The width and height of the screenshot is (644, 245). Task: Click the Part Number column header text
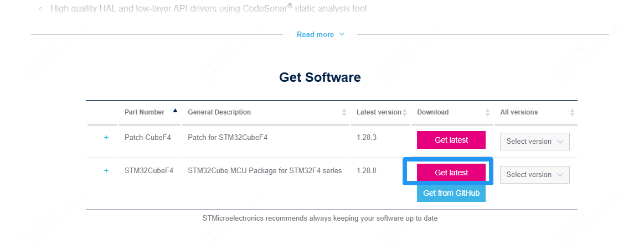[x=144, y=112]
